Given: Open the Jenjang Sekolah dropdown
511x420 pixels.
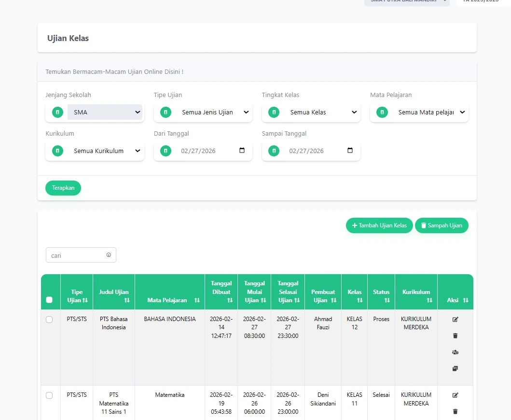Looking at the screenshot, I should [105, 112].
